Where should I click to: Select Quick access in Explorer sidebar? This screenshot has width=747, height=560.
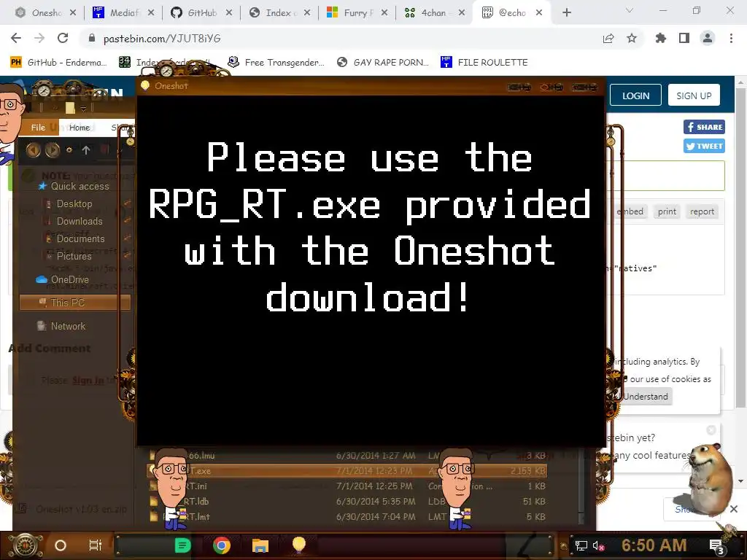point(74,186)
